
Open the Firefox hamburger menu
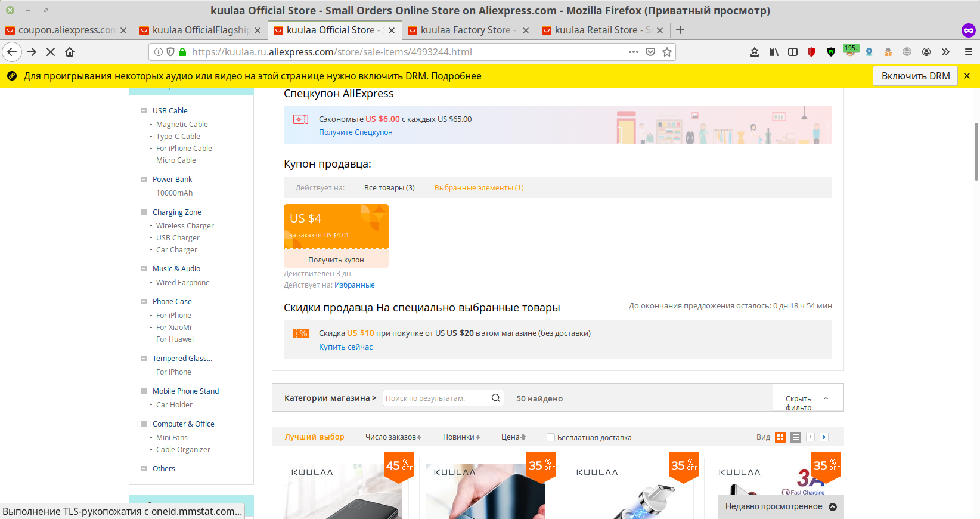[x=969, y=52]
